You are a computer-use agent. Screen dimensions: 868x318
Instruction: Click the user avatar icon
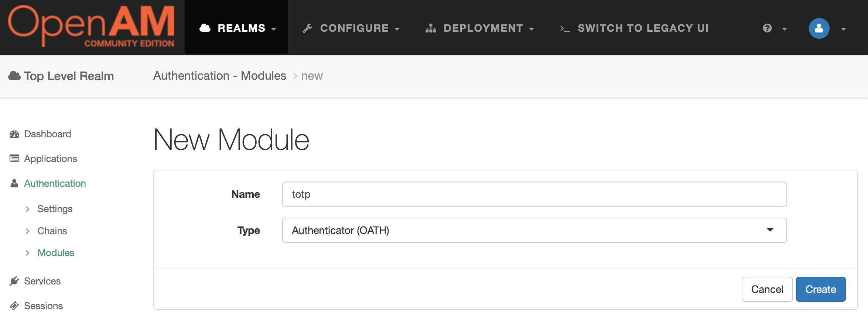[x=819, y=28]
